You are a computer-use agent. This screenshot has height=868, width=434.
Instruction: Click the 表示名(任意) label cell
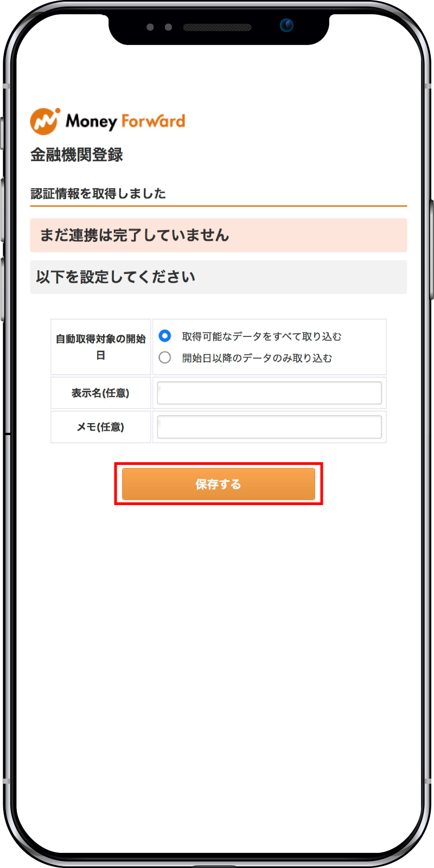coord(101,393)
